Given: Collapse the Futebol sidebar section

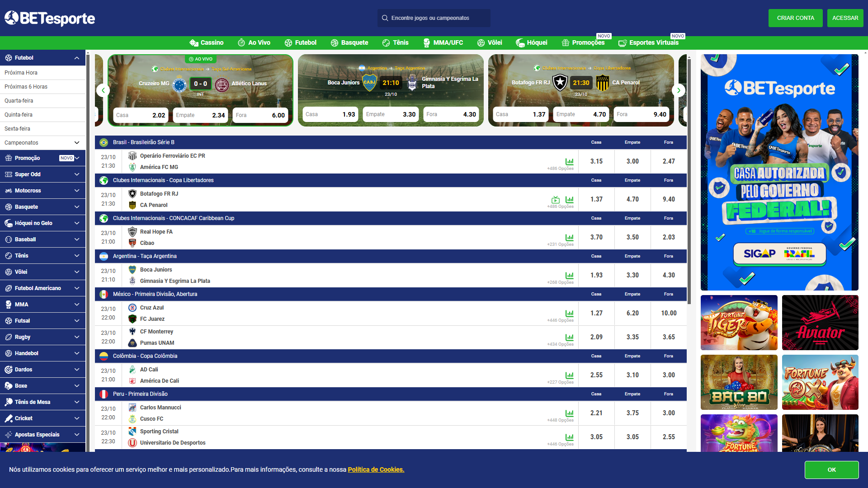Looking at the screenshot, I should click(x=77, y=58).
